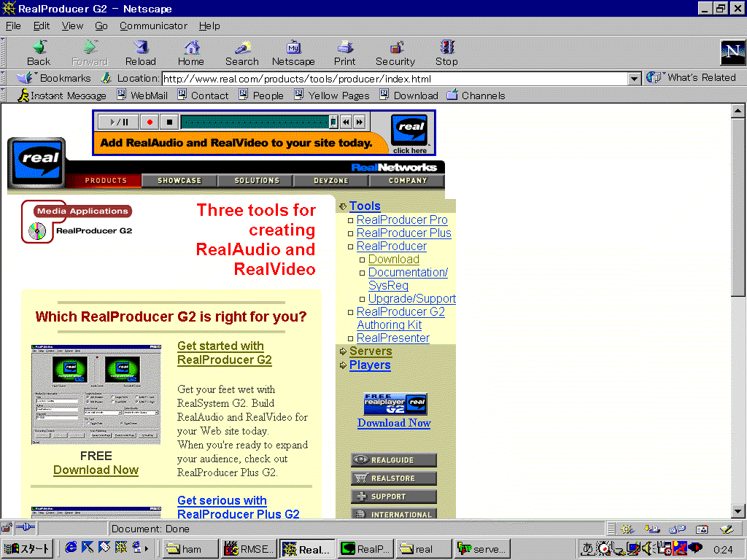
Task: Click the RealStore button
Action: click(x=393, y=478)
